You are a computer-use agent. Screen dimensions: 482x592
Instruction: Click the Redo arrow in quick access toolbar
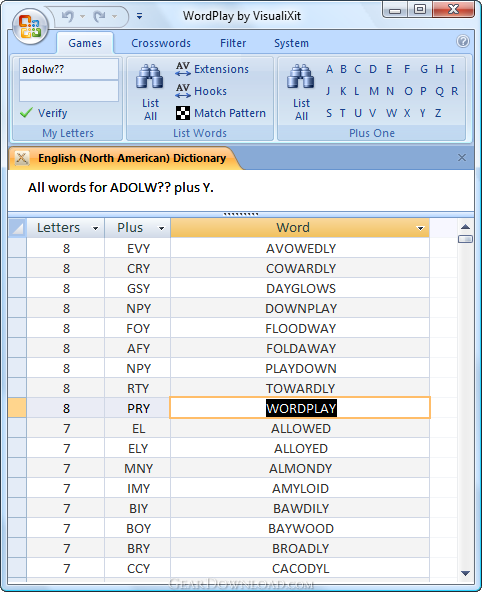pos(100,16)
